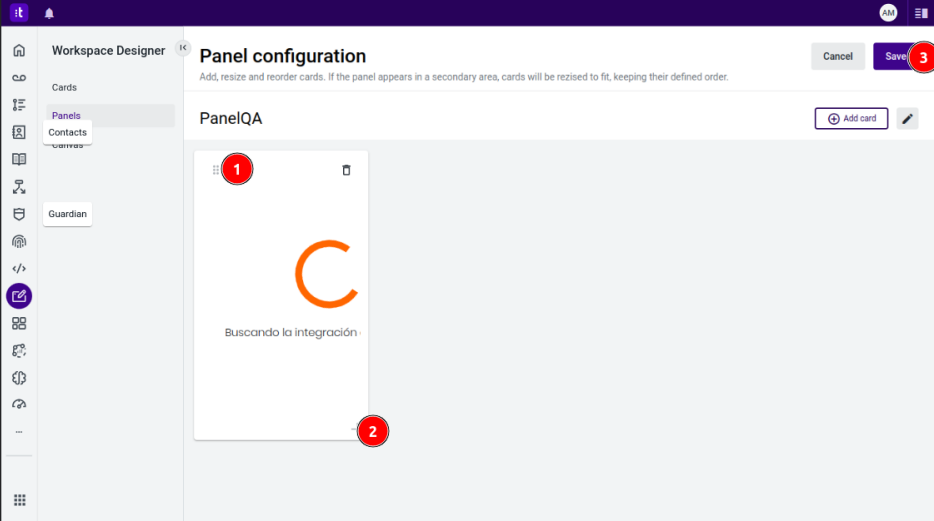Open the AM user avatar menu
The image size is (934, 521).
tap(888, 13)
